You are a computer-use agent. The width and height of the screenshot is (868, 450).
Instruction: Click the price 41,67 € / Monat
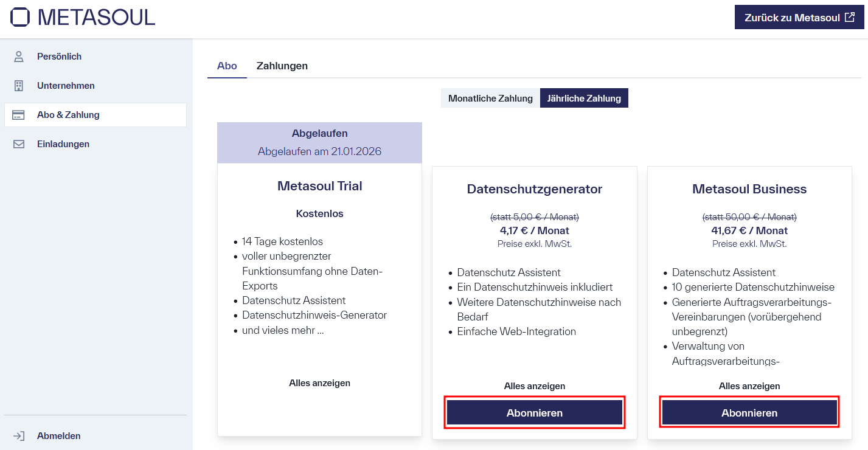coord(749,230)
